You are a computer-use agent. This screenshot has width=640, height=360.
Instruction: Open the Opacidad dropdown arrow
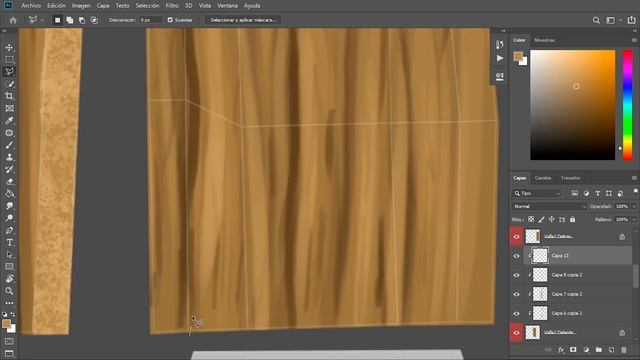(x=633, y=207)
